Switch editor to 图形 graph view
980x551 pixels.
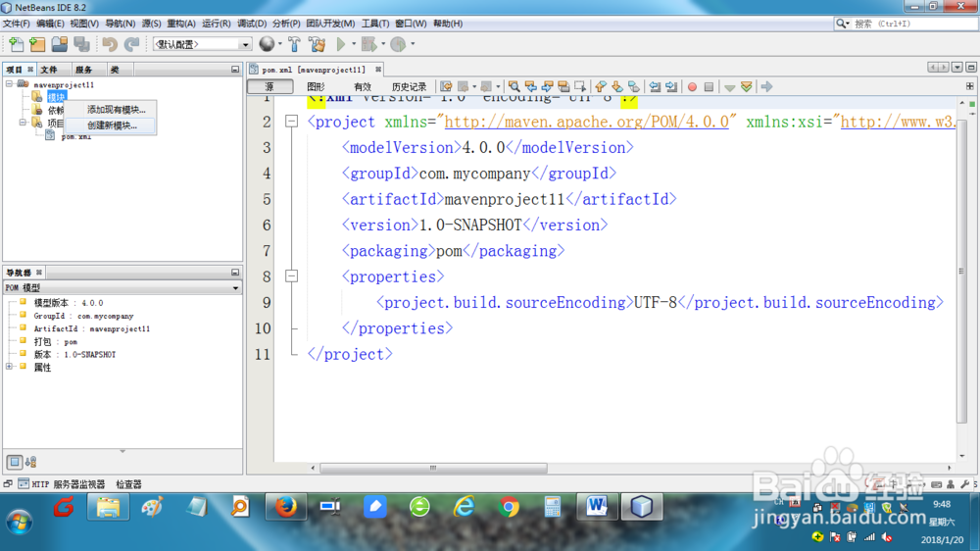[x=316, y=86]
